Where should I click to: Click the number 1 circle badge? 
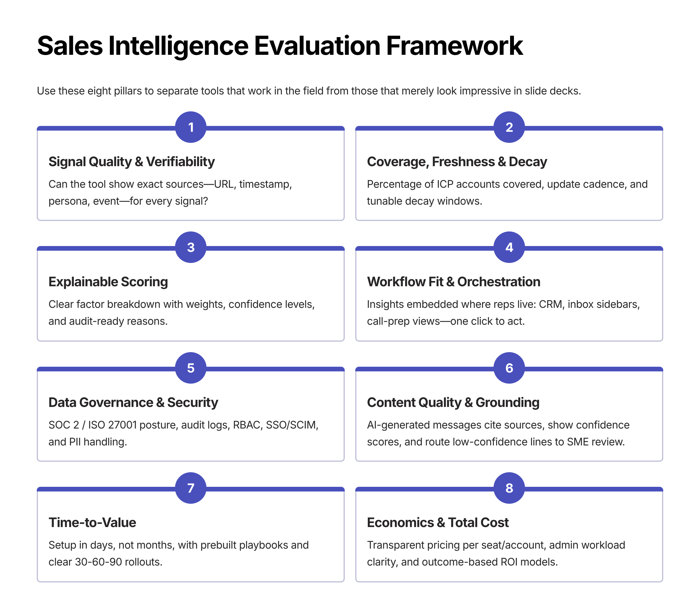pos(191,127)
